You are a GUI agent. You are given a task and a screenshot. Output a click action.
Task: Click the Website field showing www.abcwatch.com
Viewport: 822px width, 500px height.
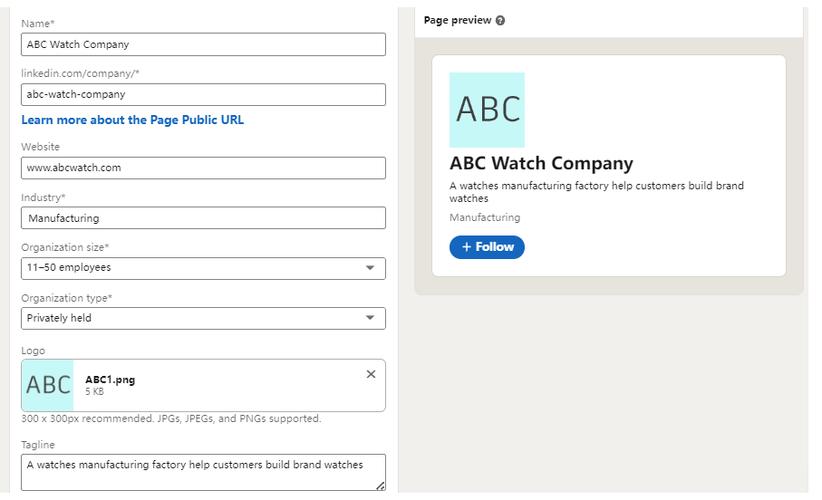tap(203, 168)
